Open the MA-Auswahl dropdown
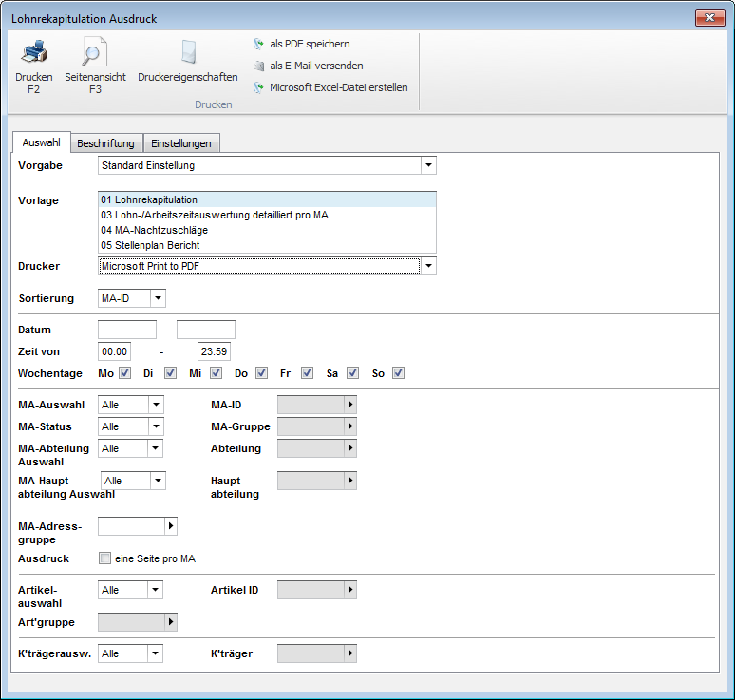Viewport: 735px width, 700px height. pos(156,405)
